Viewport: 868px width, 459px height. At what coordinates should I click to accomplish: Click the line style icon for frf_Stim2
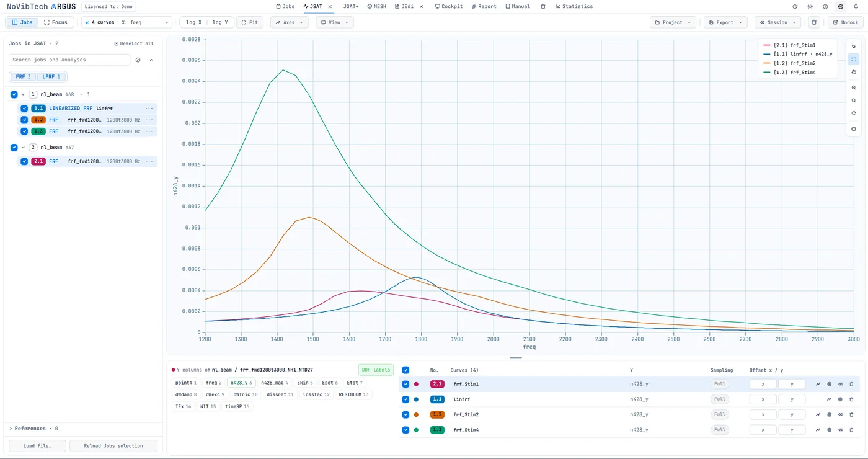818,414
